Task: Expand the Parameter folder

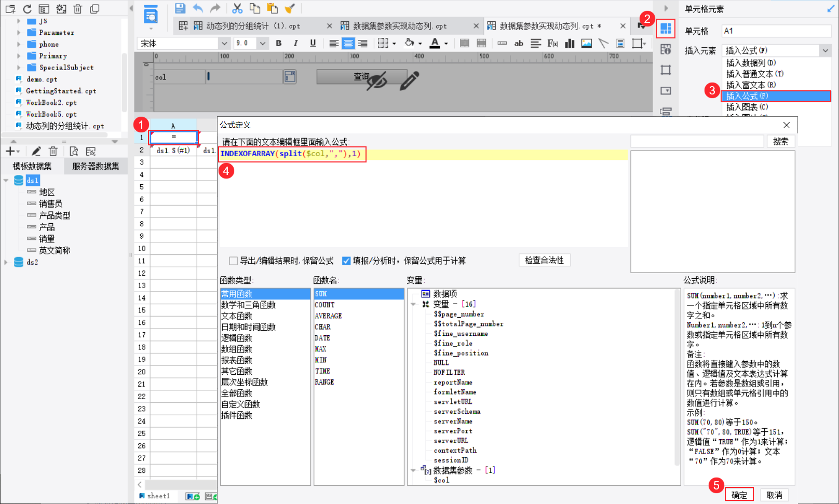Action: tap(19, 32)
